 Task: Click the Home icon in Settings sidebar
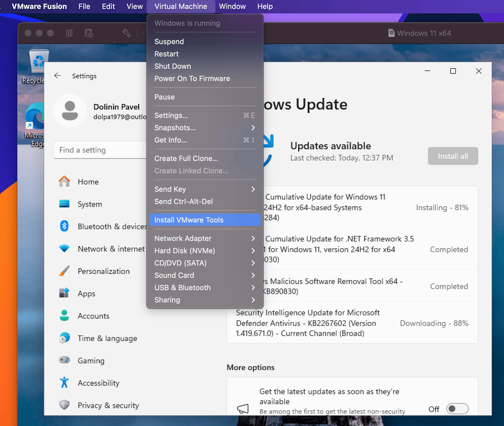[64, 182]
